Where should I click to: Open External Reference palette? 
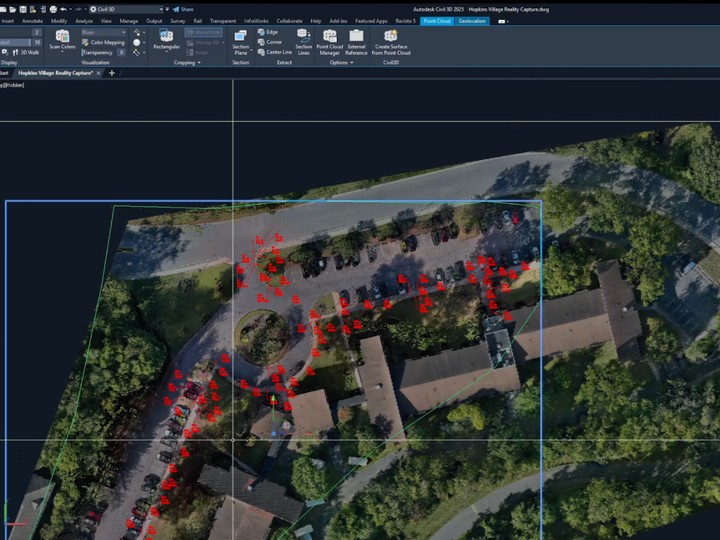click(x=356, y=42)
